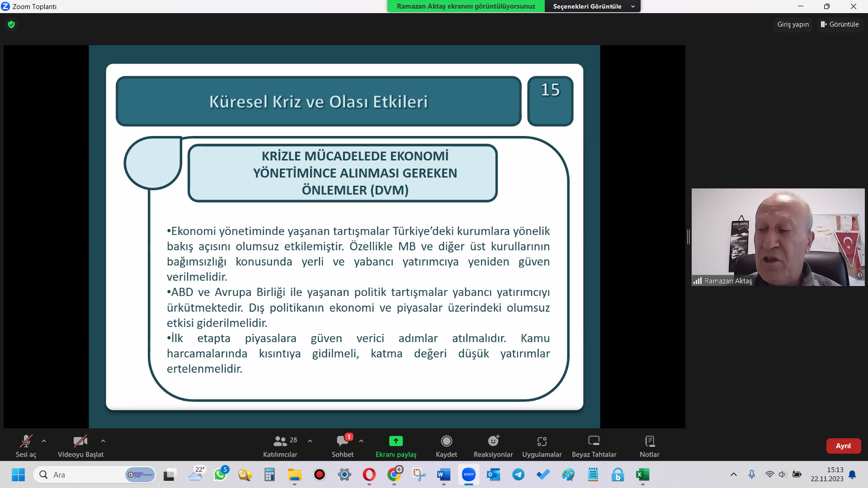Open Telegram from the Windows taskbar
The image size is (868, 488).
tap(518, 474)
